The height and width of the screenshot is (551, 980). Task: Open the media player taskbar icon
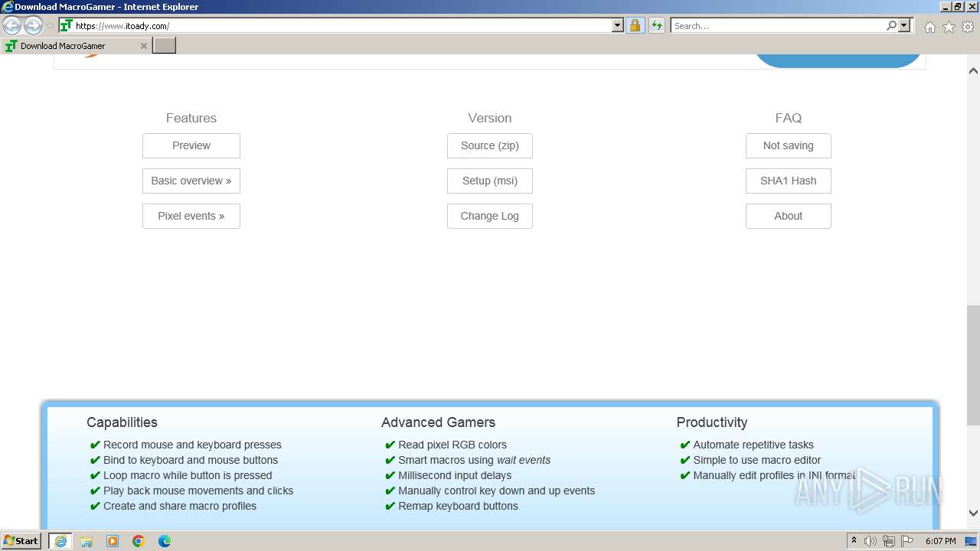[x=113, y=541]
